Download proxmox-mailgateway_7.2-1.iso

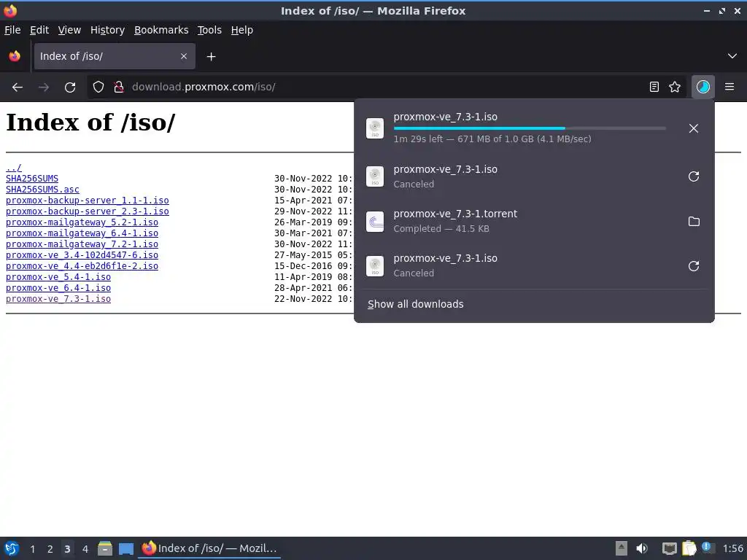click(82, 244)
